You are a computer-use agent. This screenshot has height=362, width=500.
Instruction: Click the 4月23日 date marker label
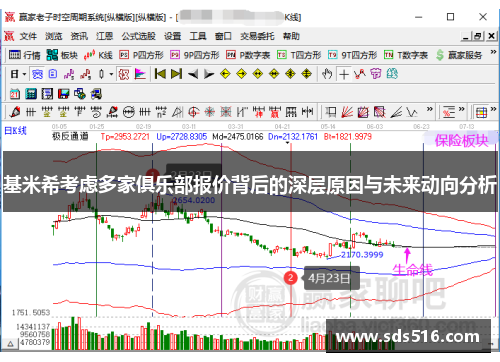(x=329, y=278)
